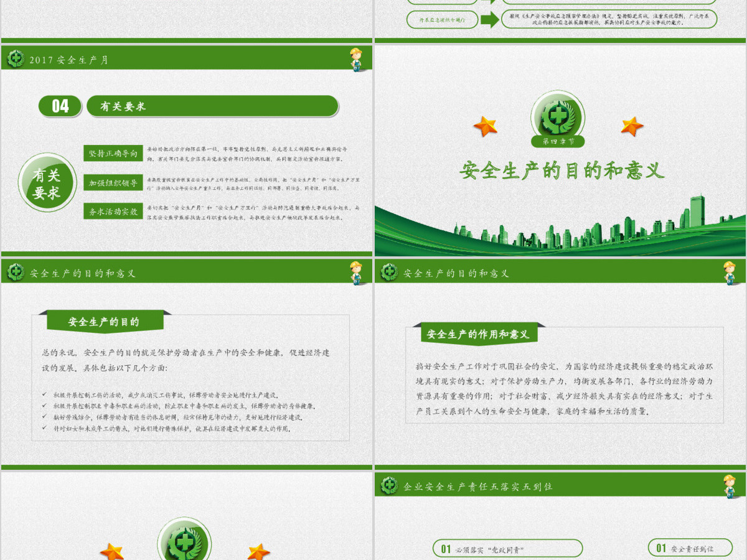The height and width of the screenshot is (560, 747).
Task: Click the paragraph starting '搞好安全生产工作对于巩固社会的安定'
Action: tap(565, 389)
